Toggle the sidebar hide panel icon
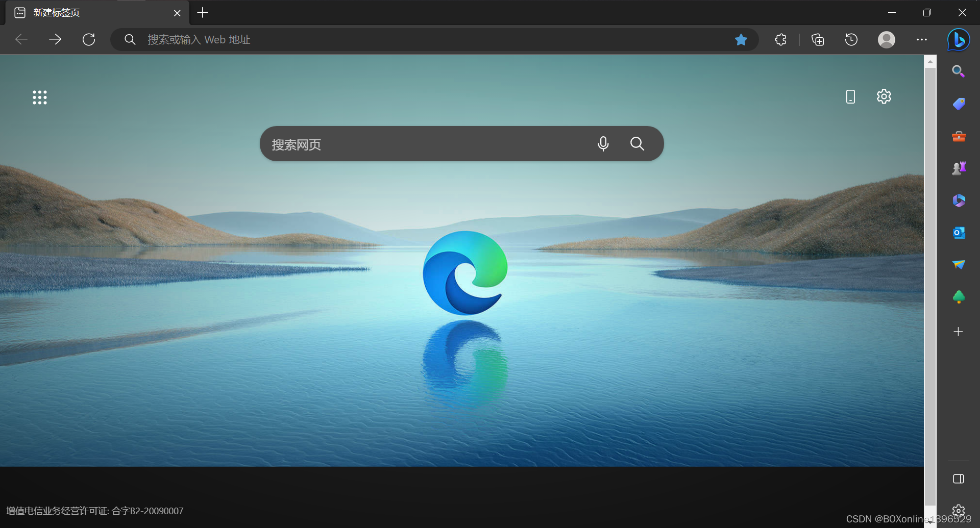 pos(959,479)
